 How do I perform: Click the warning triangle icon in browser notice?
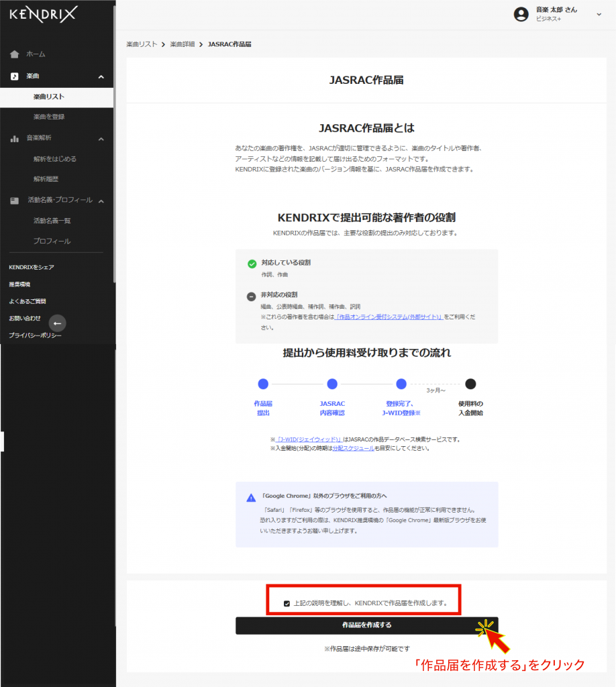point(251,498)
